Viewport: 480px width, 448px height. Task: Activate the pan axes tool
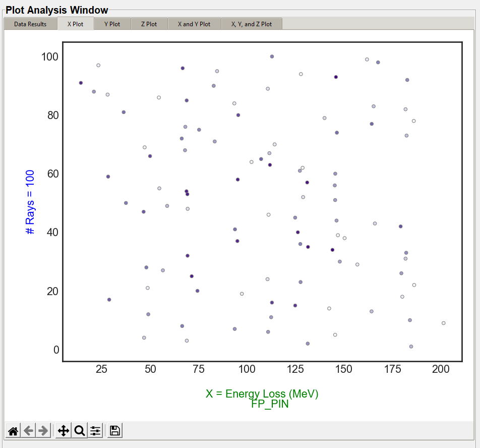tap(64, 431)
